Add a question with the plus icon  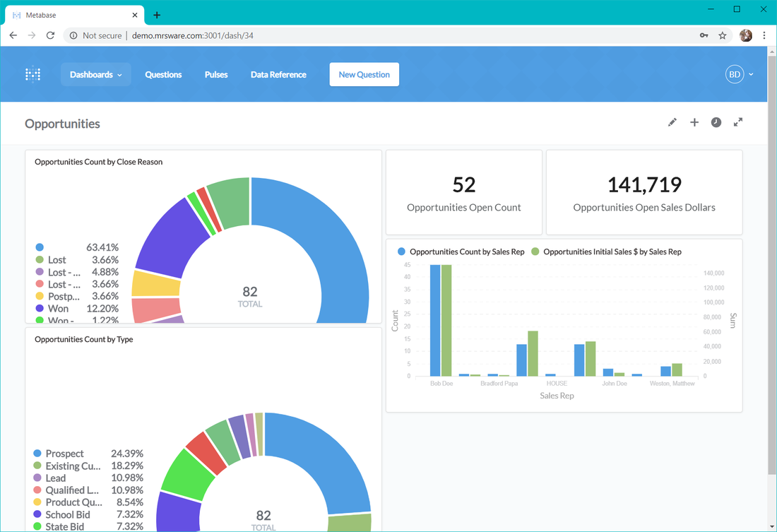coord(694,122)
